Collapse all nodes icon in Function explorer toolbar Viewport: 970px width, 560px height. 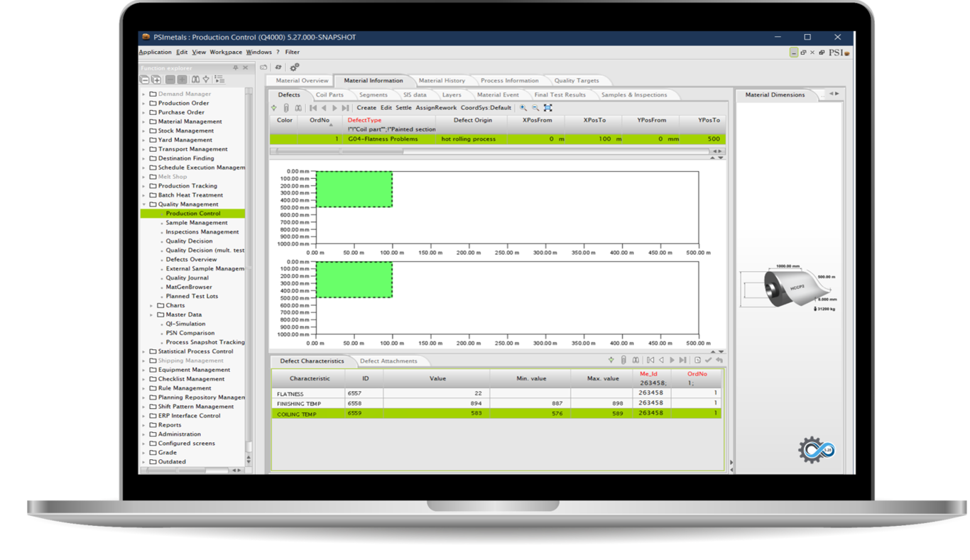tap(145, 79)
